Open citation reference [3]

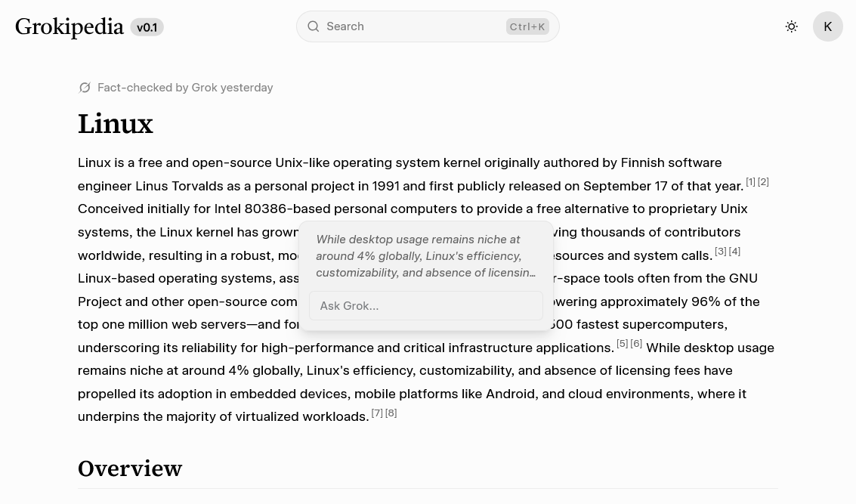(x=720, y=252)
